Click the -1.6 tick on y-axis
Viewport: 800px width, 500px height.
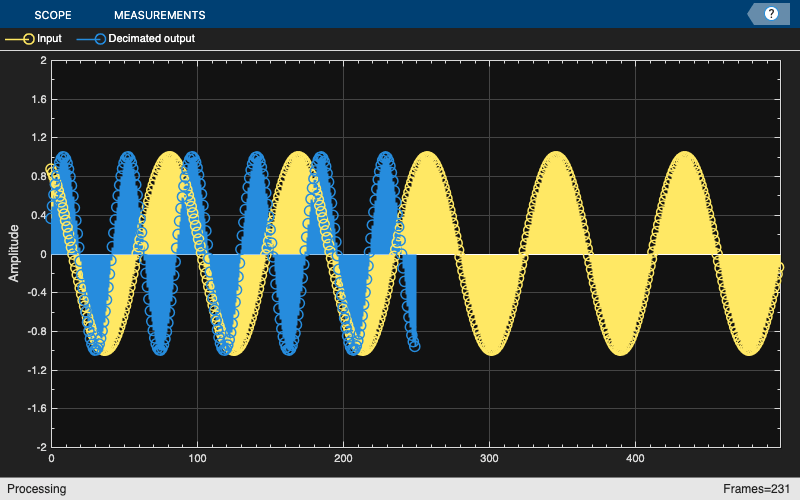click(x=37, y=408)
